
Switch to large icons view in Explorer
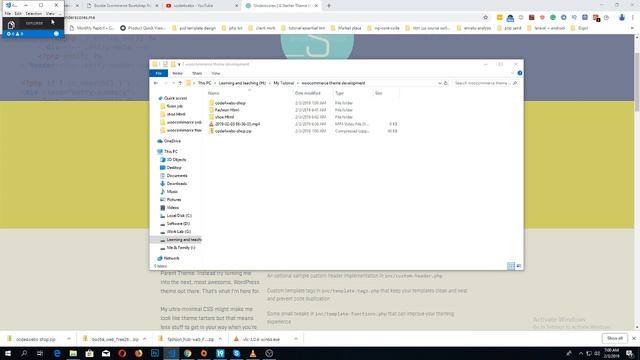coord(519,266)
